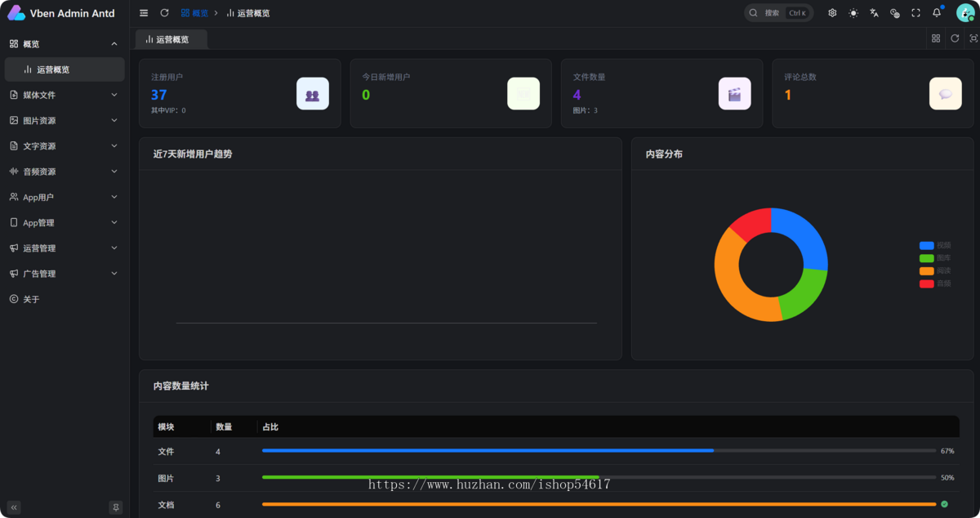Image resolution: width=980 pixels, height=518 pixels.
Task: Expand the 图片资源 menu chevron
Action: pyautogui.click(x=114, y=120)
